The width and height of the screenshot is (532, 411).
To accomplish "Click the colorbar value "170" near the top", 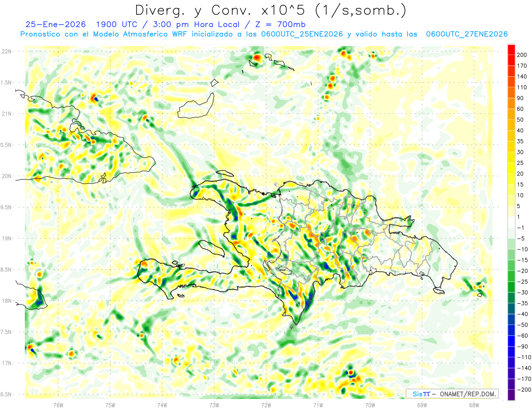I will [522, 66].
